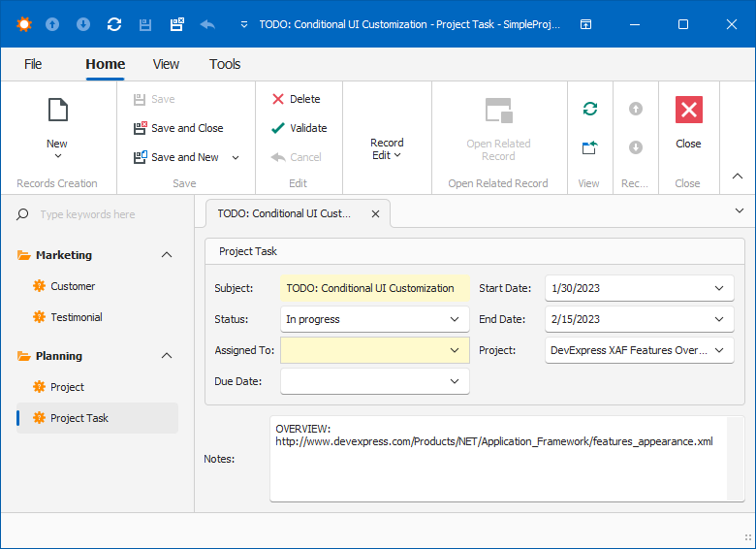This screenshot has height=549, width=756.
Task: Open the Record Edit dropdown
Action: [x=387, y=148]
